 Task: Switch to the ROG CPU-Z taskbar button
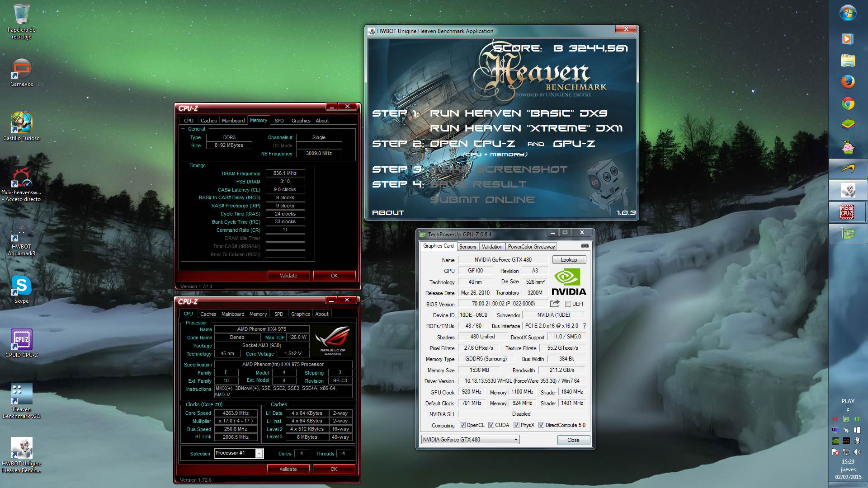848,212
